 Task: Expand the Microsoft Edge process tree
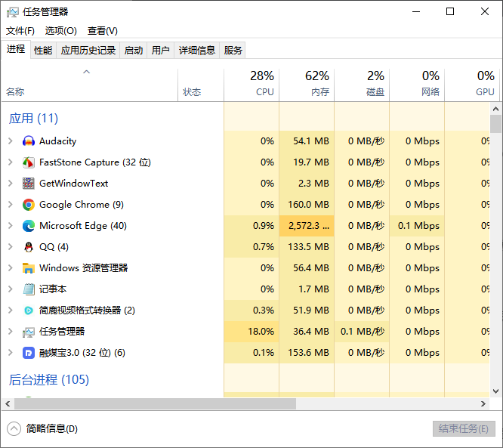tap(10, 226)
